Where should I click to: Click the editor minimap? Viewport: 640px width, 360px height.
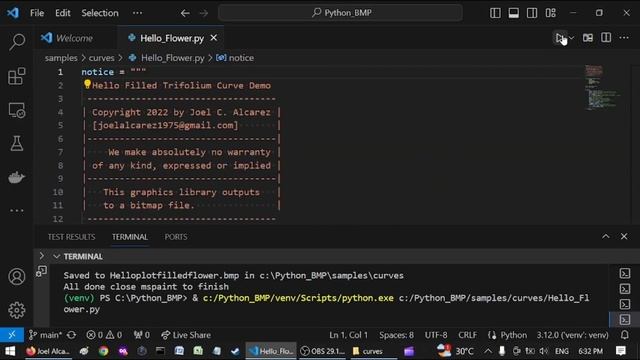pos(602,88)
